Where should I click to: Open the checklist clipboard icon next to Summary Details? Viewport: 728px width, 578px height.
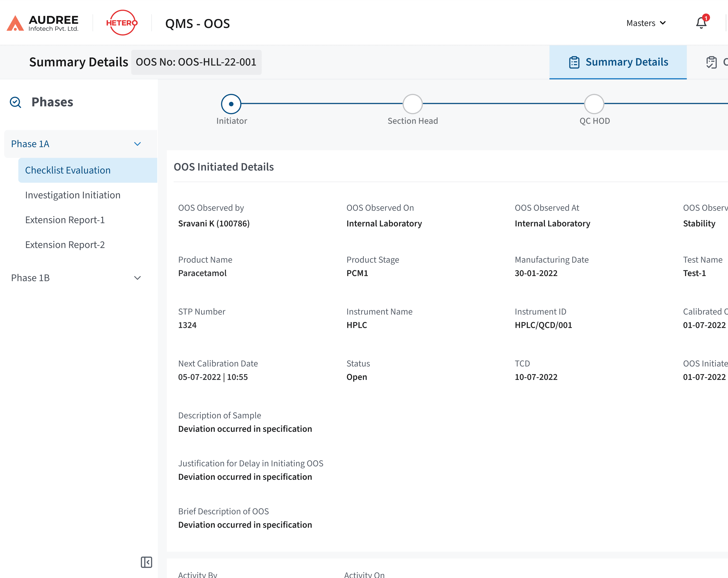711,62
